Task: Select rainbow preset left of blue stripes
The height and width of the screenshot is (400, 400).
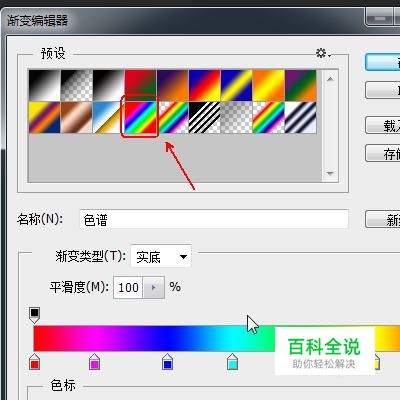Action: click(269, 117)
